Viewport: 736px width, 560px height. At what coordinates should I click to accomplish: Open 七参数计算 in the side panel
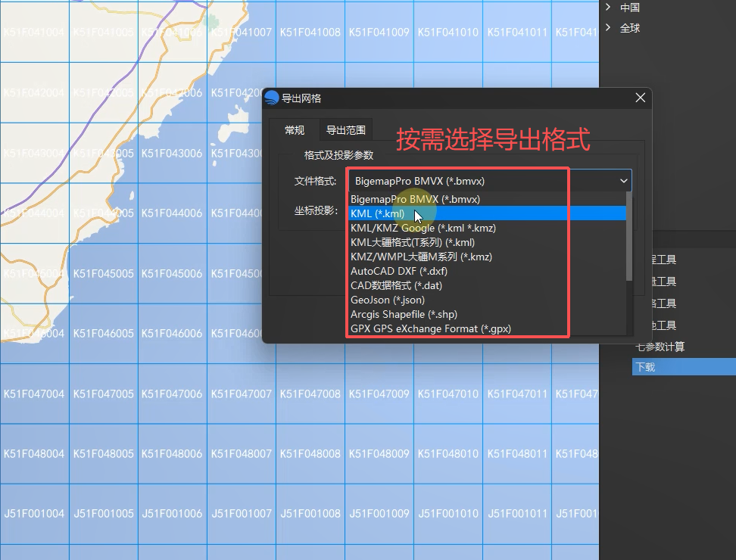tap(660, 347)
